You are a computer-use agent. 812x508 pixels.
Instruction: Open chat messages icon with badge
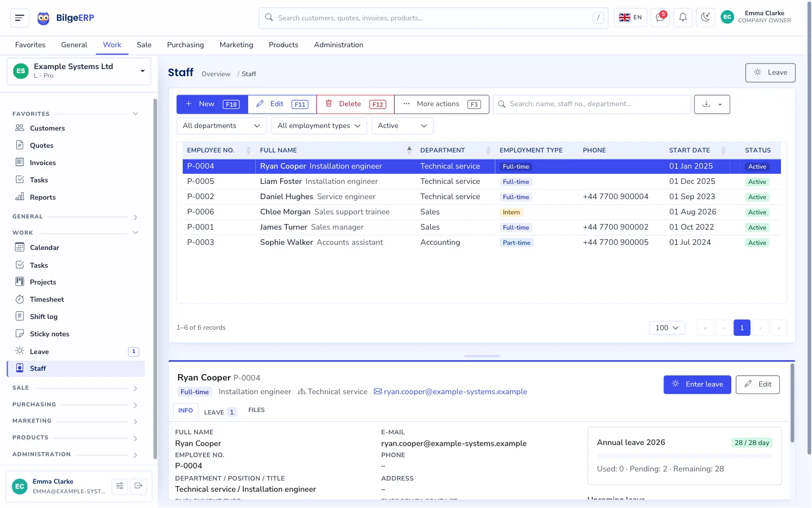(x=660, y=18)
